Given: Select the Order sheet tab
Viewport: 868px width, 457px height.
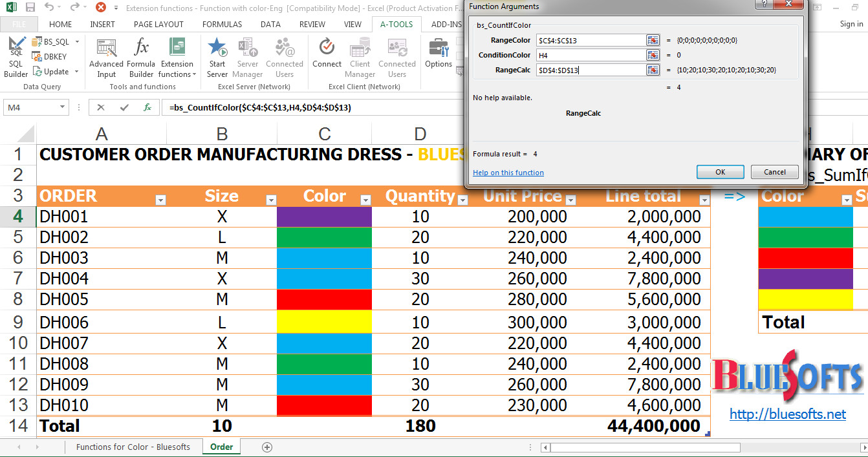Looking at the screenshot, I should pyautogui.click(x=221, y=446).
